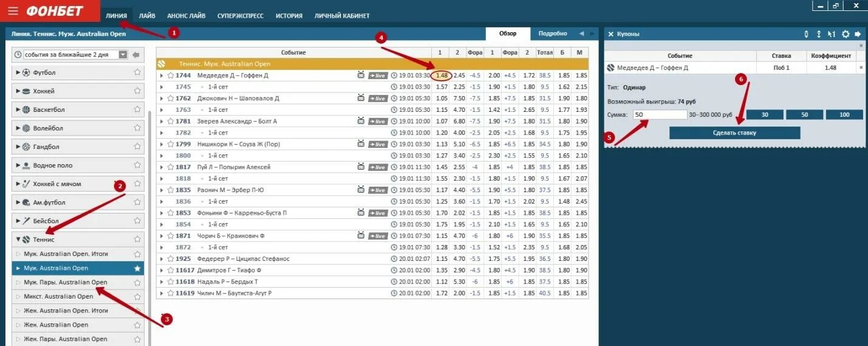
Task: Click the clock icon in period filter
Action: pyautogui.click(x=18, y=55)
